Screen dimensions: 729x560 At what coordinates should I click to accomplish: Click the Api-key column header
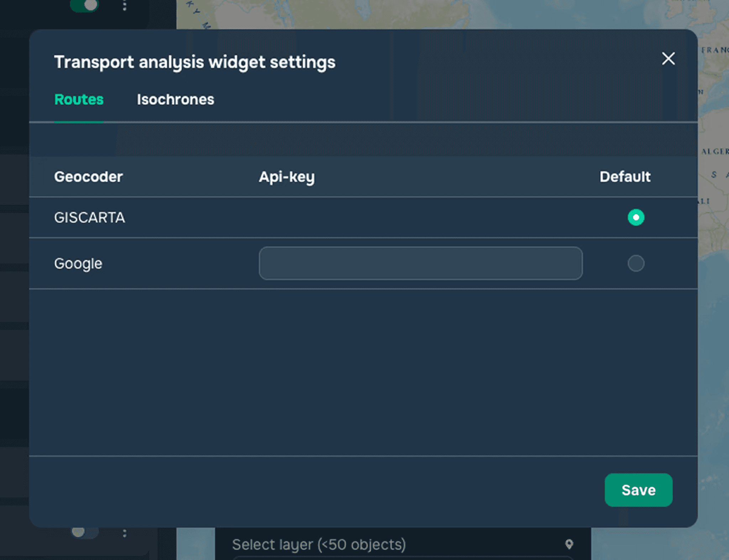pos(287,177)
